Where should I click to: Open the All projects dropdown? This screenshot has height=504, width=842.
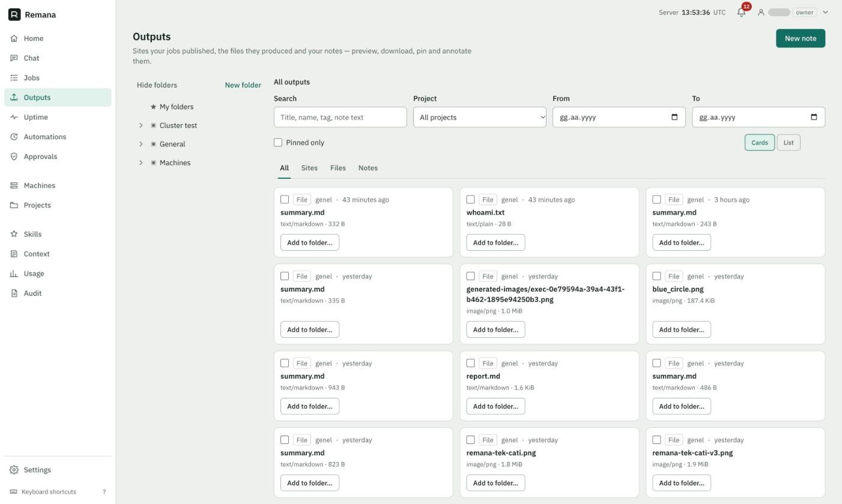pos(480,117)
